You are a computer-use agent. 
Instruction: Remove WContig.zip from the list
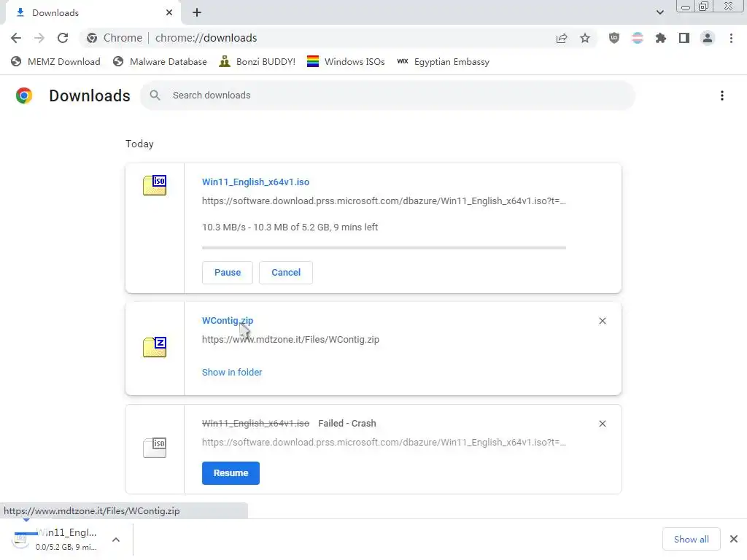coord(603,321)
